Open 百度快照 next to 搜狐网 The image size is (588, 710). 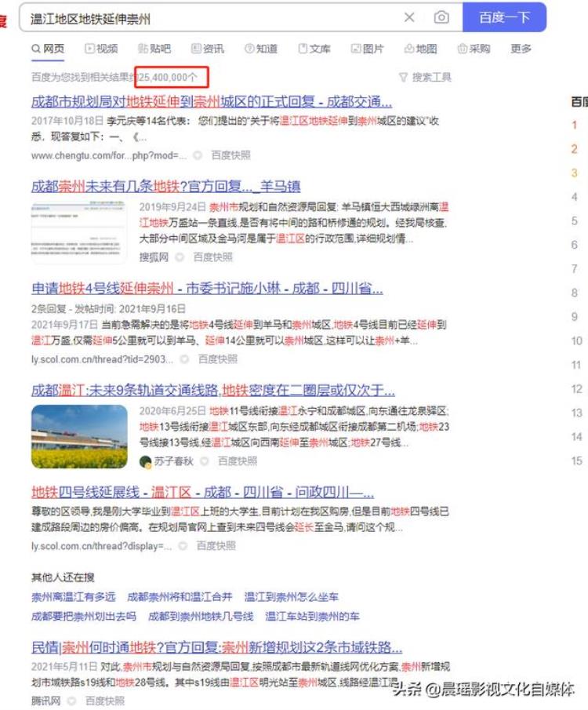212,257
